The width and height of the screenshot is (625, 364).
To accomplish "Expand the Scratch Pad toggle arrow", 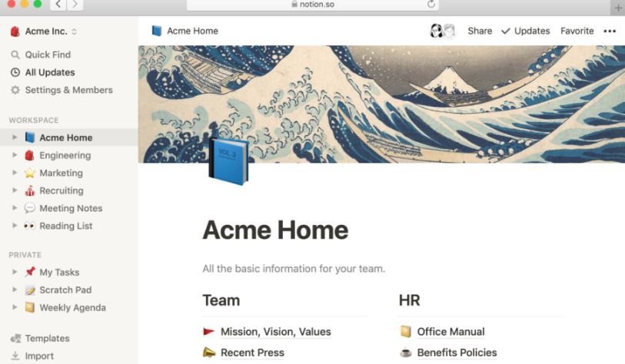I will pos(15,290).
